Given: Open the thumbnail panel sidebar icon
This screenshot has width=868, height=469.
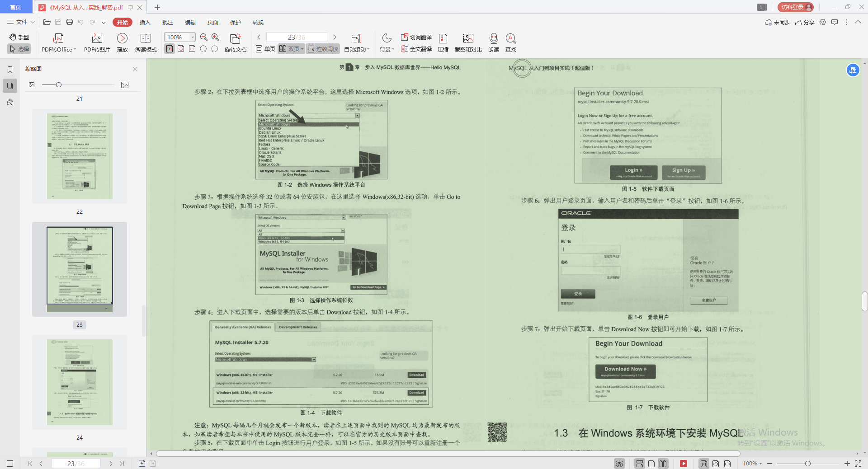Looking at the screenshot, I should pyautogui.click(x=10, y=85).
